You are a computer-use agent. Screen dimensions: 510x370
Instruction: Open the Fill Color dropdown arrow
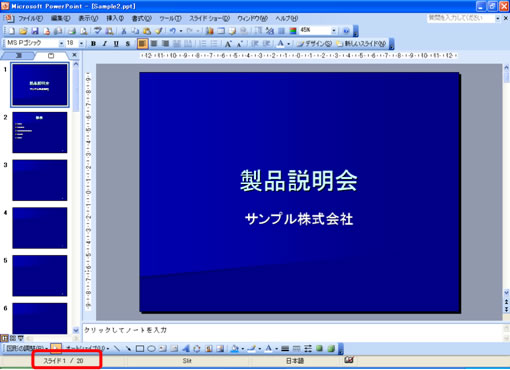tap(243, 349)
